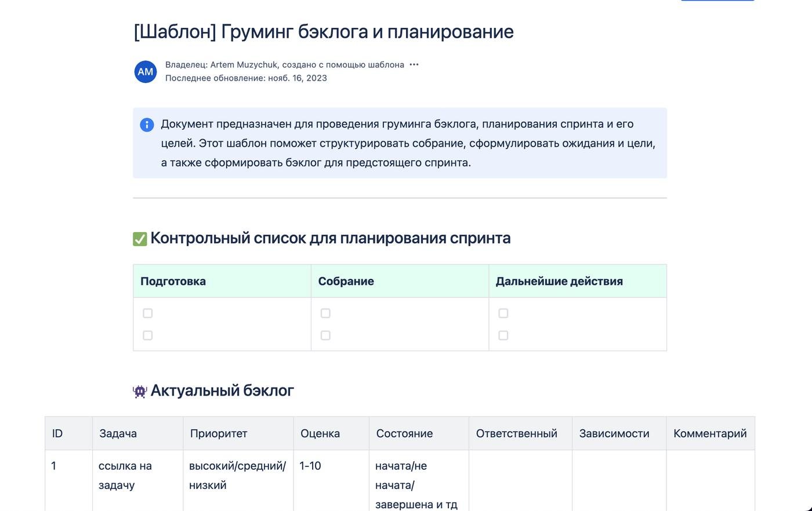Click the Приоритет column header
Viewport: 812px width, 511px height.
coord(219,433)
